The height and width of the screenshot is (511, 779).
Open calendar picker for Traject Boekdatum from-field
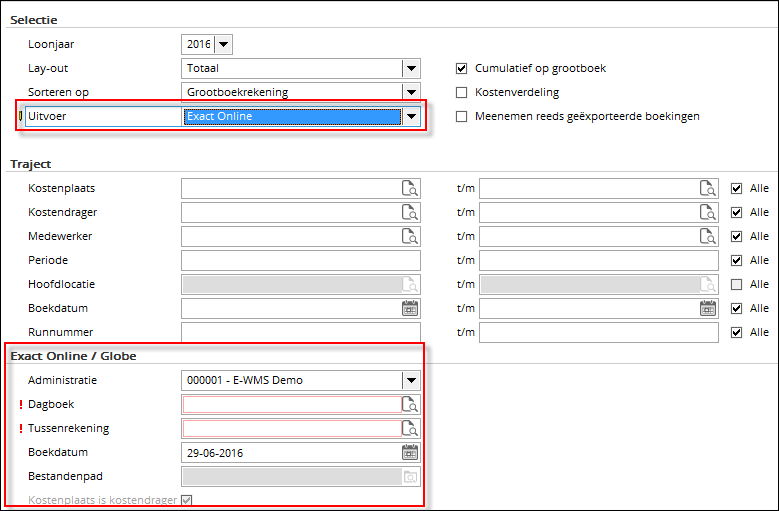[410, 308]
